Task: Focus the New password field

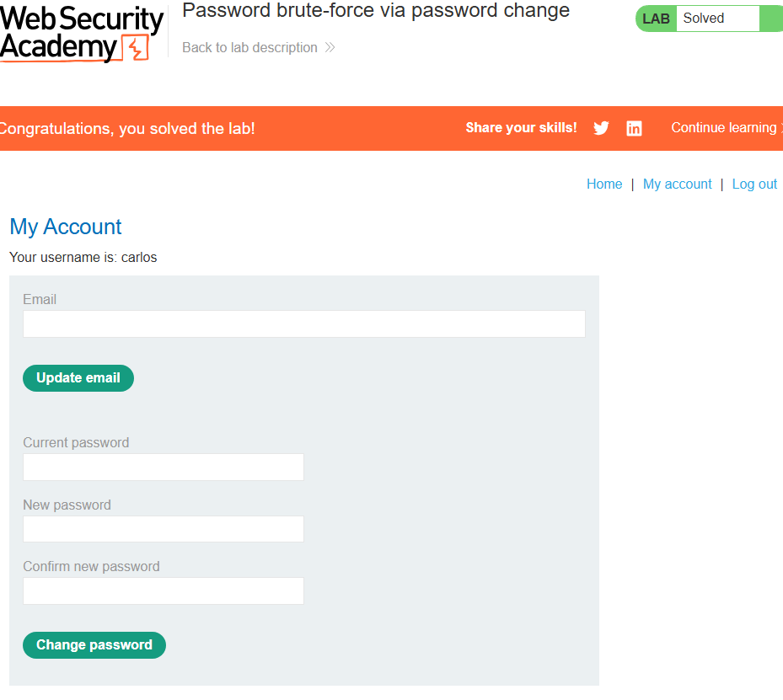Action: pos(164,529)
